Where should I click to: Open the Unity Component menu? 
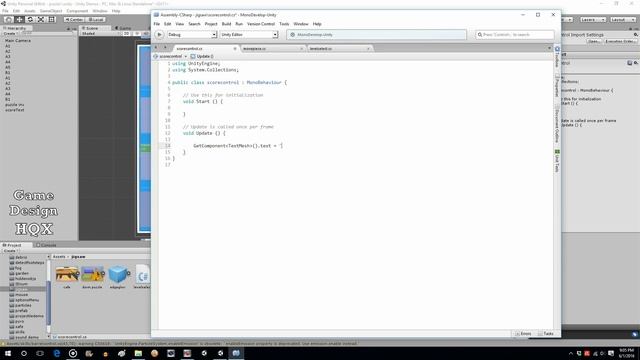click(77, 11)
